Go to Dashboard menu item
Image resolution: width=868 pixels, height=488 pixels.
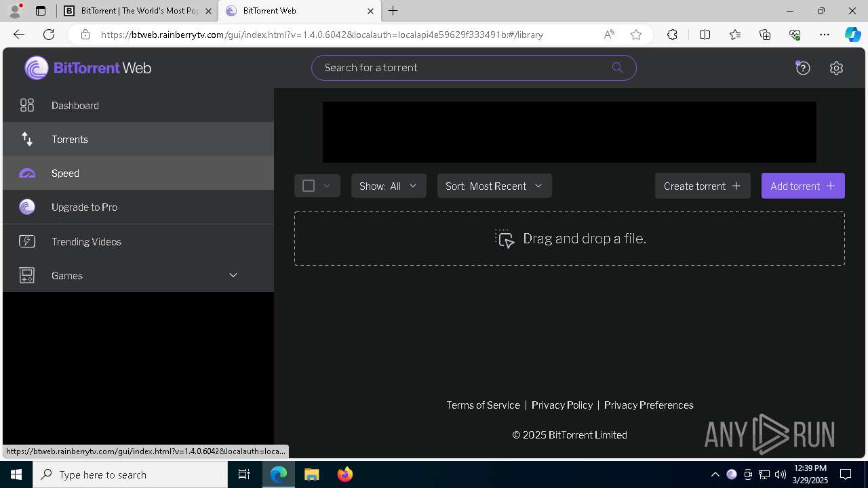point(138,105)
